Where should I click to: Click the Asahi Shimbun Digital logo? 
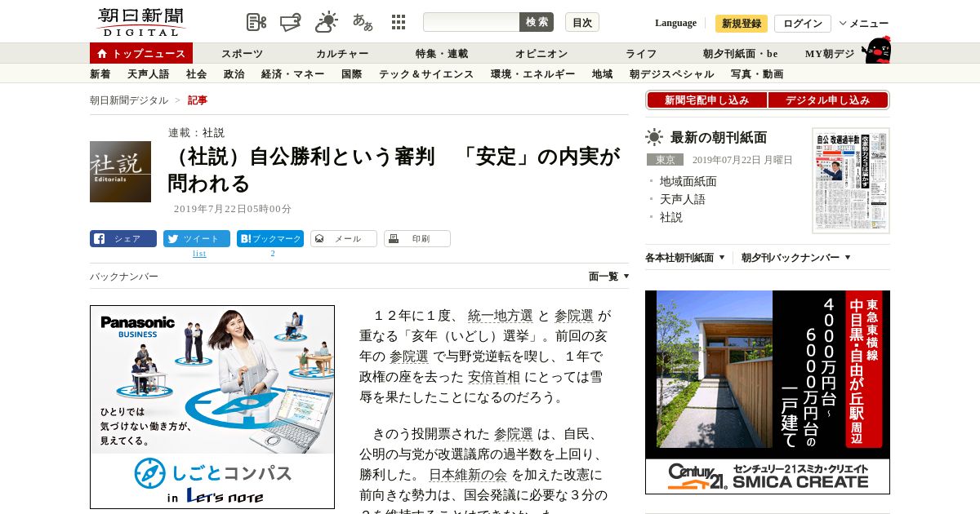click(x=141, y=22)
